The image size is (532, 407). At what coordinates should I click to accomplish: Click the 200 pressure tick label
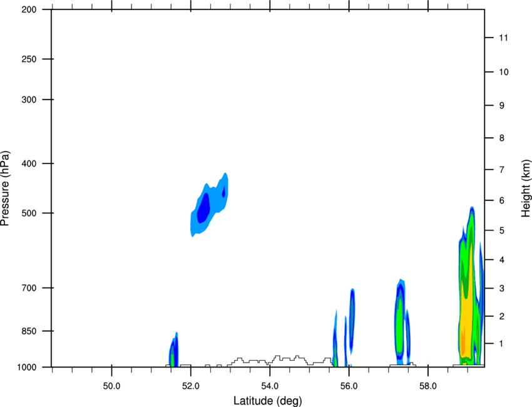(29, 9)
